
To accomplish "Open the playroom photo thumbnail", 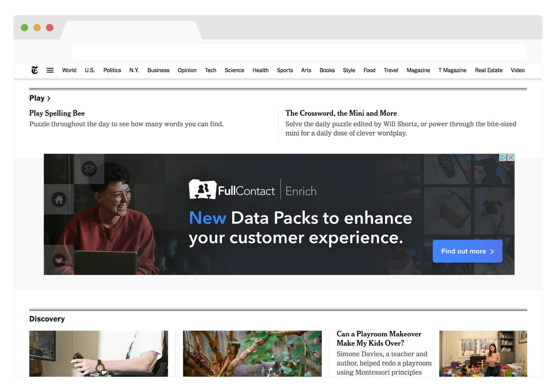I will pyautogui.click(x=483, y=353).
